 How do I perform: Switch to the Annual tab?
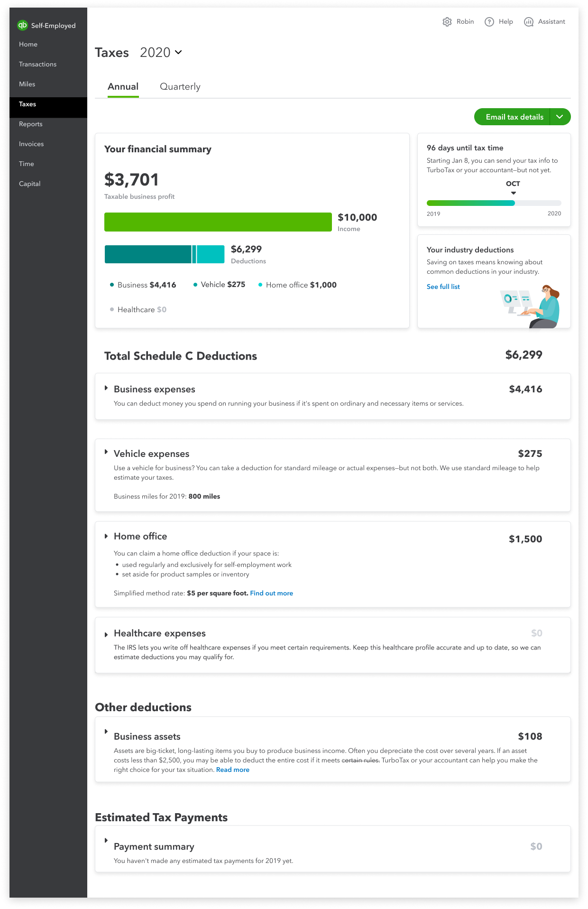(123, 87)
